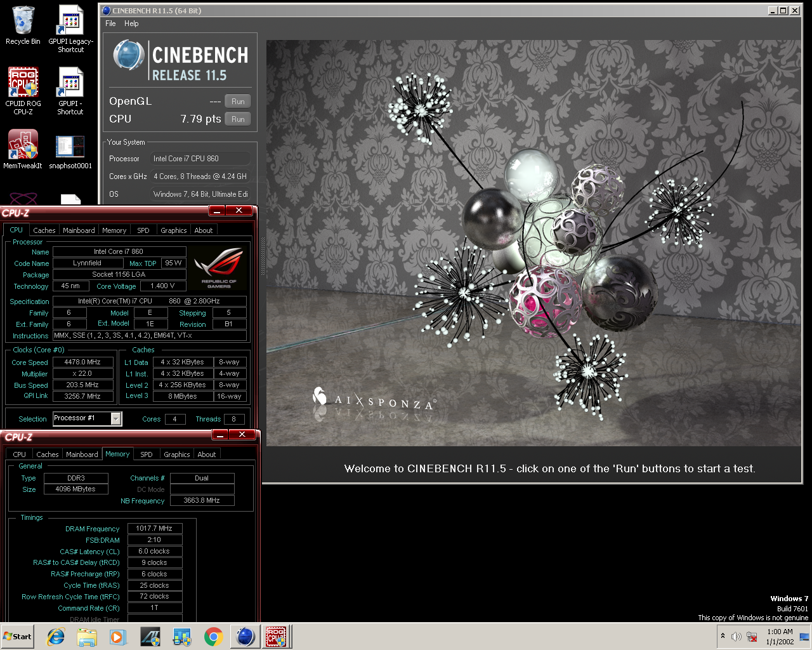Image resolution: width=812 pixels, height=650 pixels.
Task: Click the Package value Socket 1156 LGA
Action: click(119, 274)
